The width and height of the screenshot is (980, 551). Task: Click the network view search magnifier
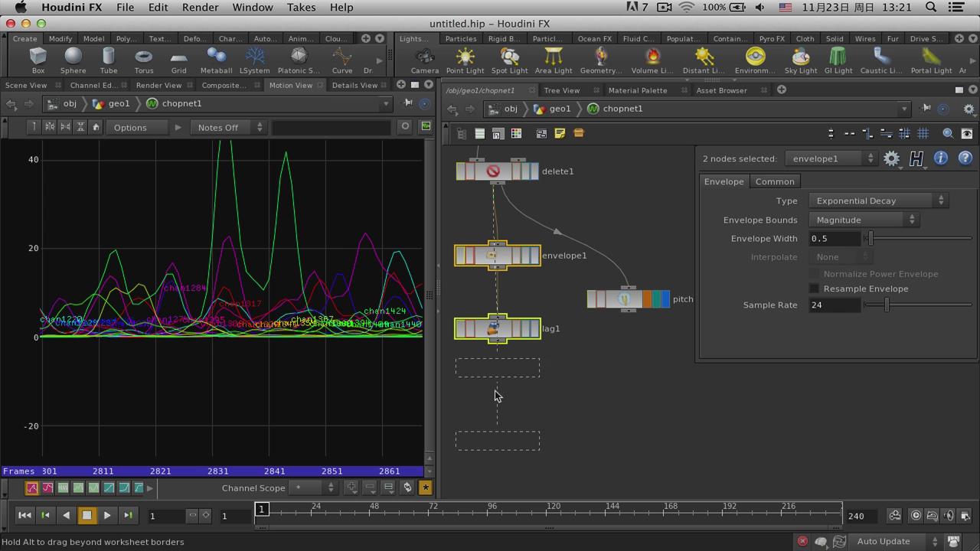948,133
